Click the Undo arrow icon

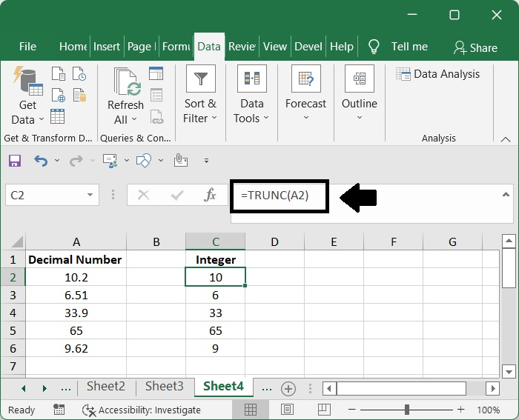click(x=41, y=160)
